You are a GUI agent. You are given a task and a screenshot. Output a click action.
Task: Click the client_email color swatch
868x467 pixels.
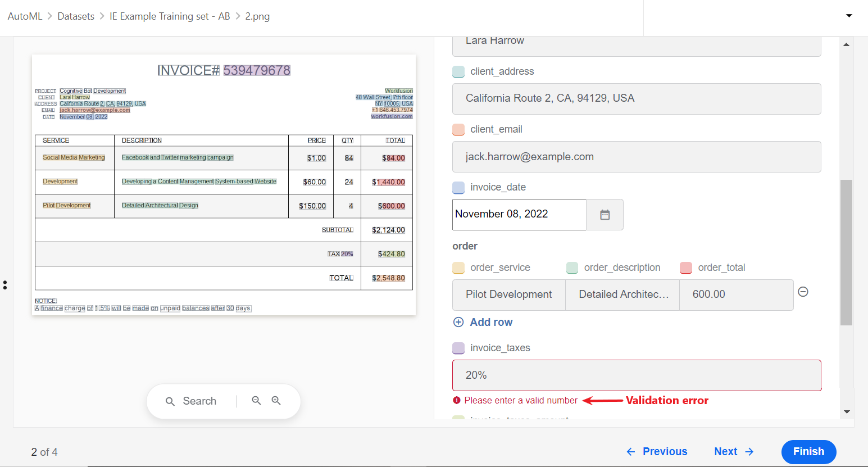(458, 129)
